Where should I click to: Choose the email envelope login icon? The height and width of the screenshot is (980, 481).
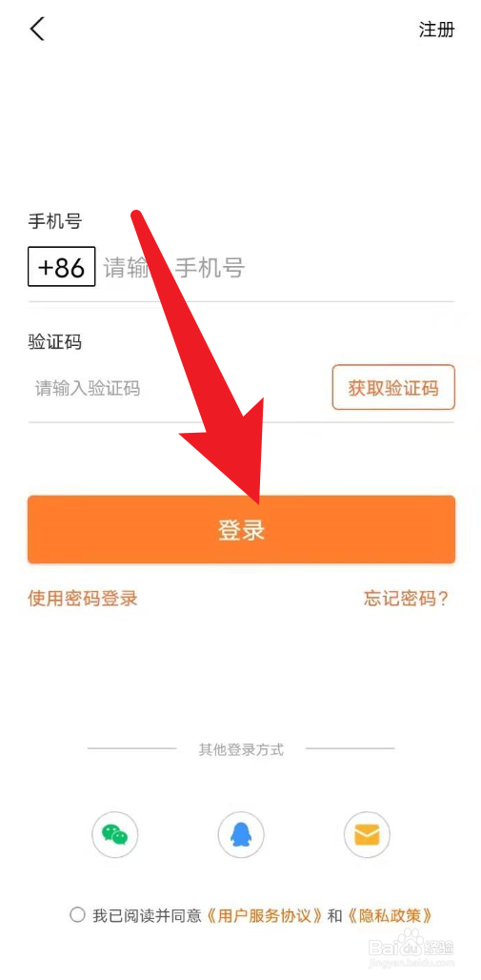click(x=368, y=834)
